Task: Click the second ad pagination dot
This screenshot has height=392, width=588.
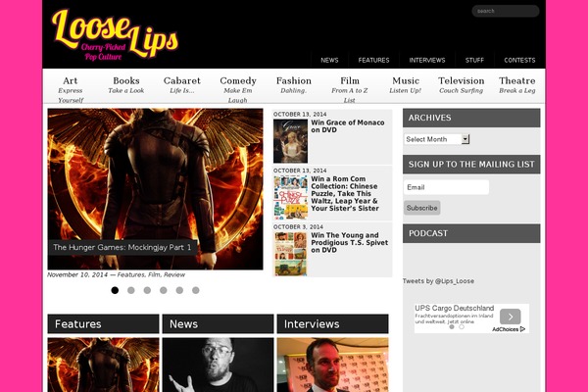Action: (x=462, y=326)
